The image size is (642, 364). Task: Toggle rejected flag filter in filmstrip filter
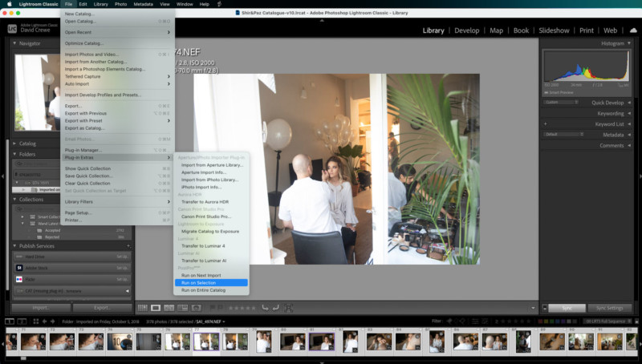coord(463,321)
